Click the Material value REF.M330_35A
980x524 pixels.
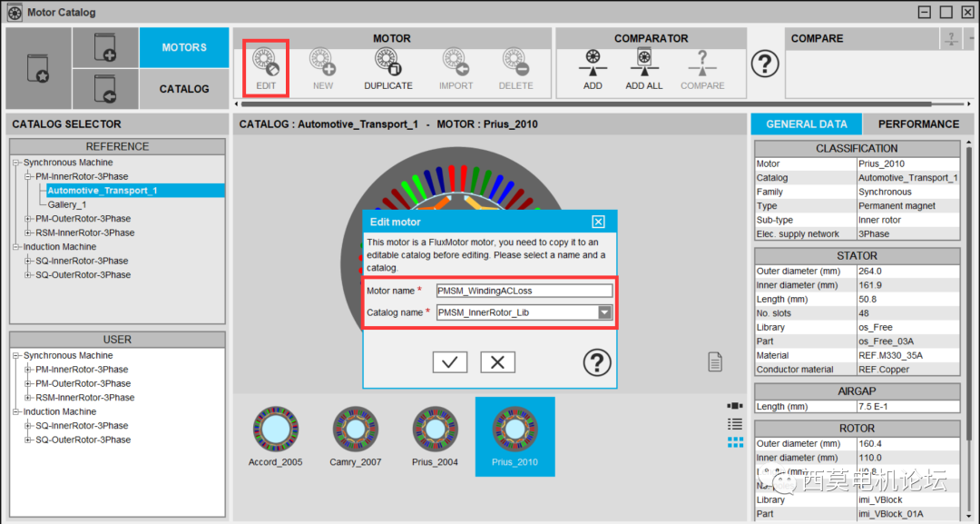908,355
